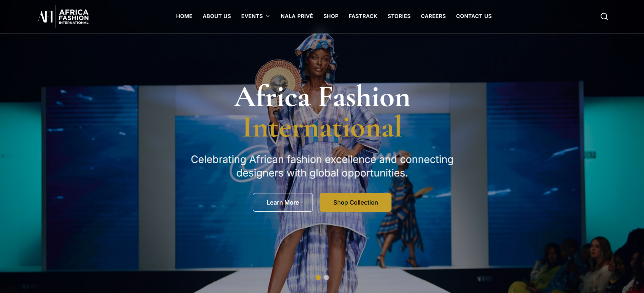Go to the Home page
Viewport: 644px width, 293px height.
point(184,16)
